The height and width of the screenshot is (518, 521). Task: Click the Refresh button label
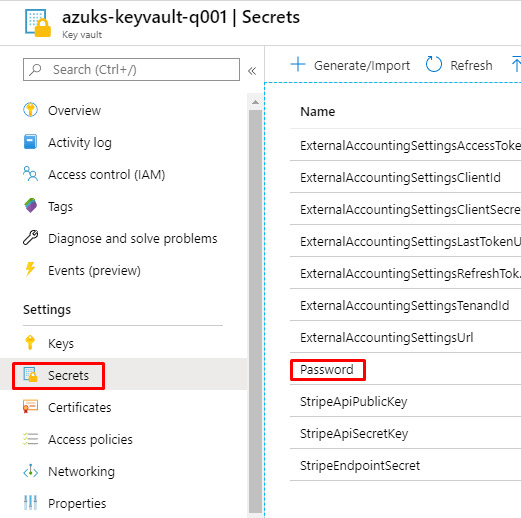471,65
